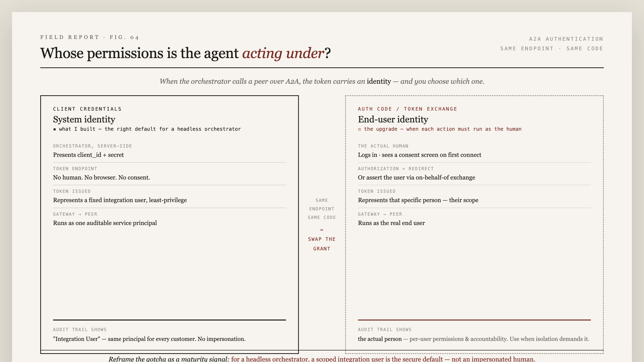The width and height of the screenshot is (644, 362).
Task: Click 'SAME ENDPOINT · SAME CODE' in the top-right header
Action: 552,49
